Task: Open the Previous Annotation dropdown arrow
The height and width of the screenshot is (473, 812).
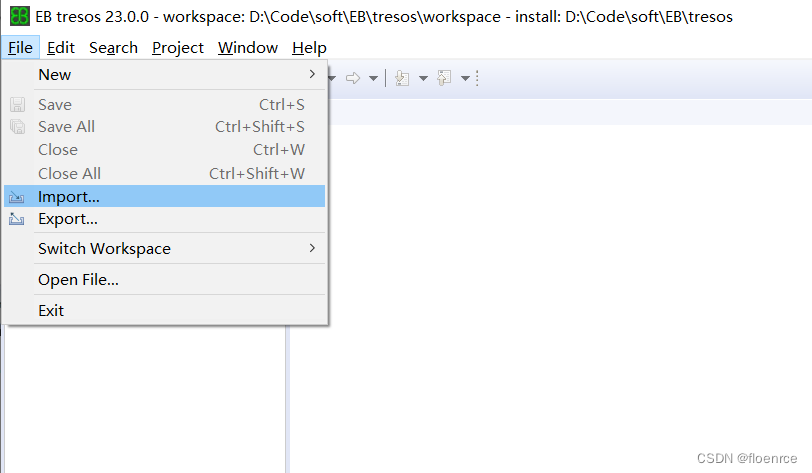Action: pyautogui.click(x=466, y=78)
